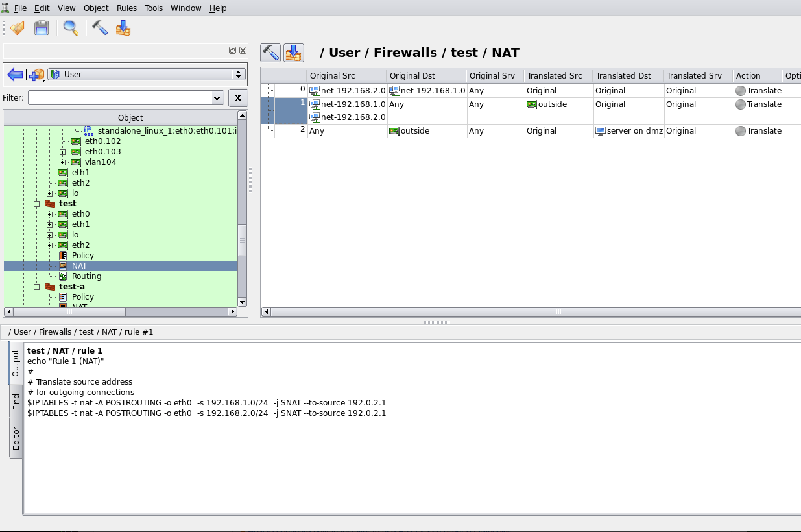Select Routing under the test firewall
Screen dimensions: 801x532
pos(86,276)
